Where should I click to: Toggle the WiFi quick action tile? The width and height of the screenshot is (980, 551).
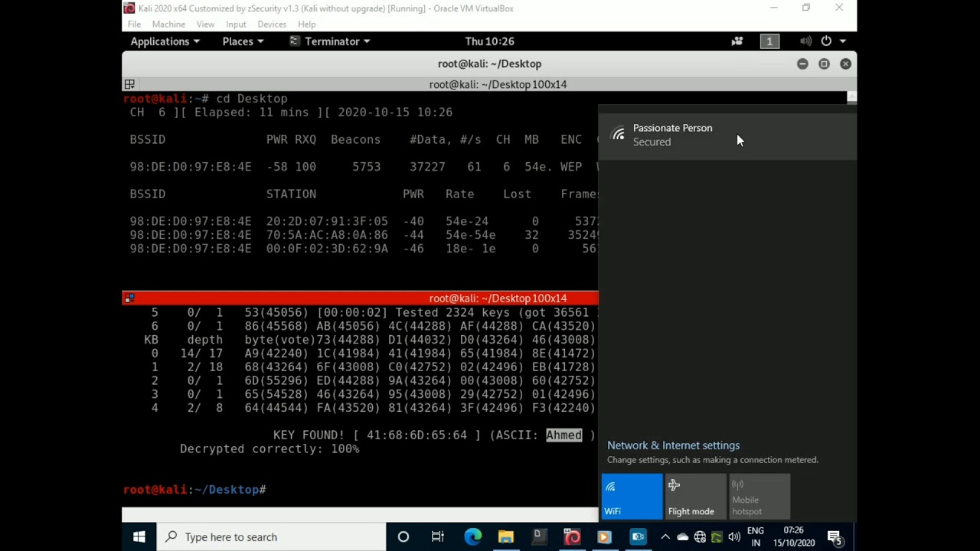click(632, 497)
